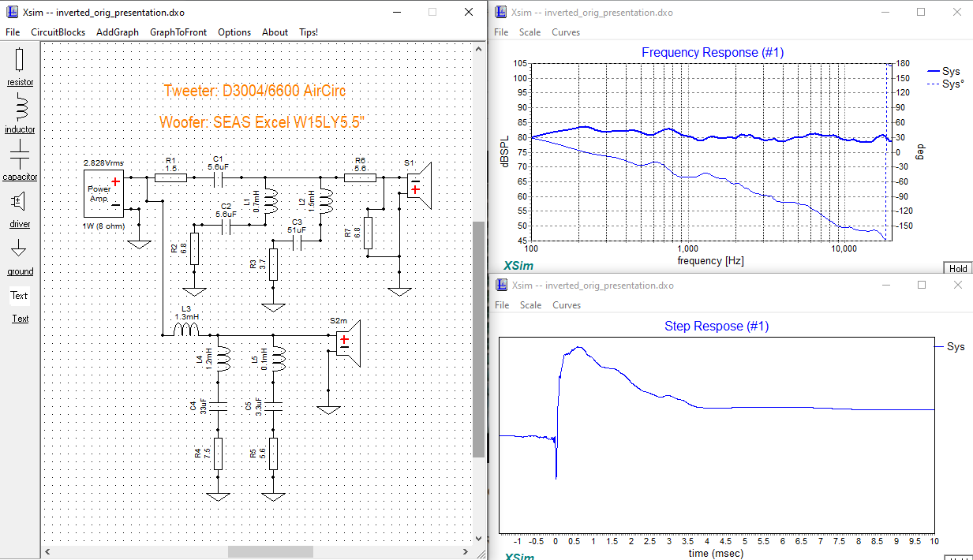Click the horizontal scrollbar thumb of schematic
The image size is (973, 560).
click(x=271, y=551)
